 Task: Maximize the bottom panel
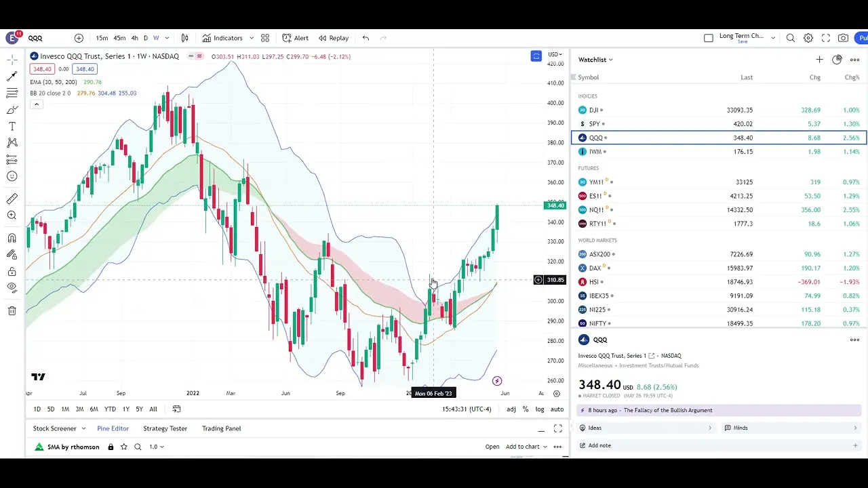(557, 428)
